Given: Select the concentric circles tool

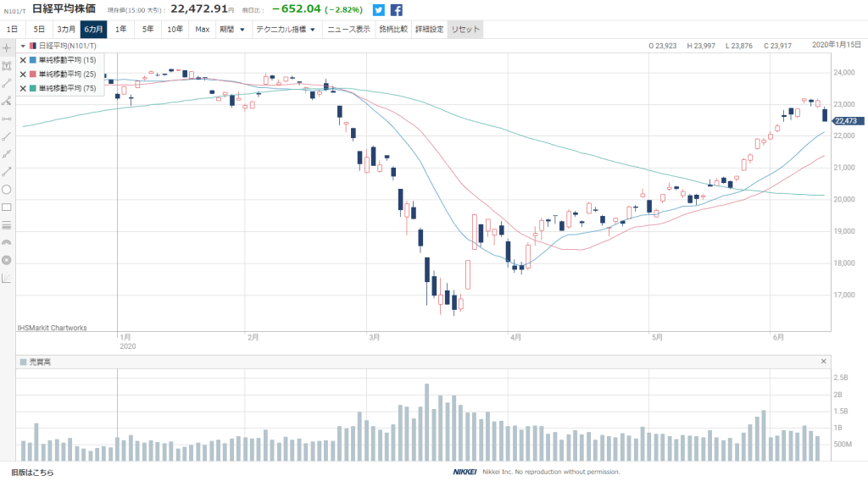Looking at the screenshot, I should pos(7,259).
